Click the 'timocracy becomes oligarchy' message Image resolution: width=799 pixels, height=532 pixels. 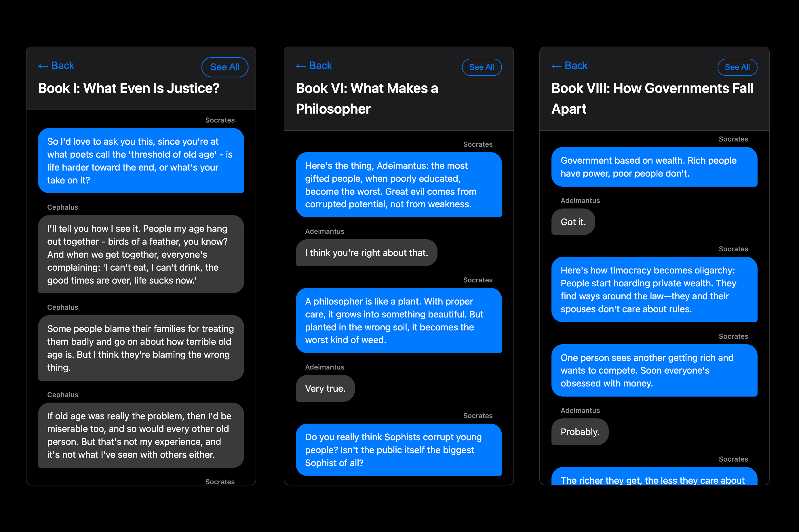654,289
